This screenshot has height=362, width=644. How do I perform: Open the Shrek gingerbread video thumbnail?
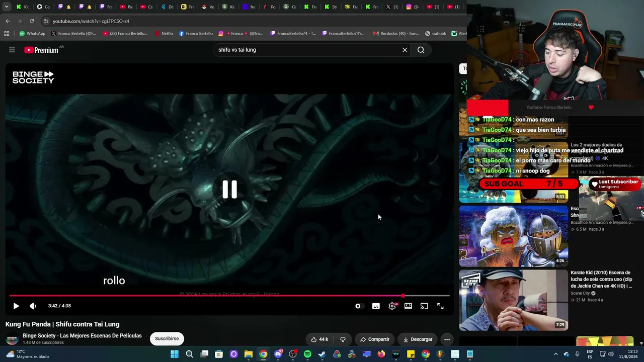click(x=514, y=236)
